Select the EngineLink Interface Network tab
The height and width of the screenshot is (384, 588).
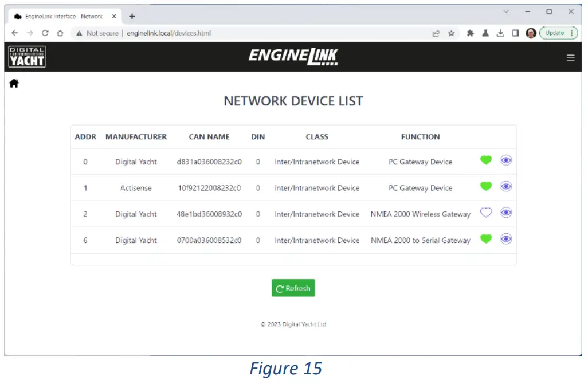click(63, 16)
